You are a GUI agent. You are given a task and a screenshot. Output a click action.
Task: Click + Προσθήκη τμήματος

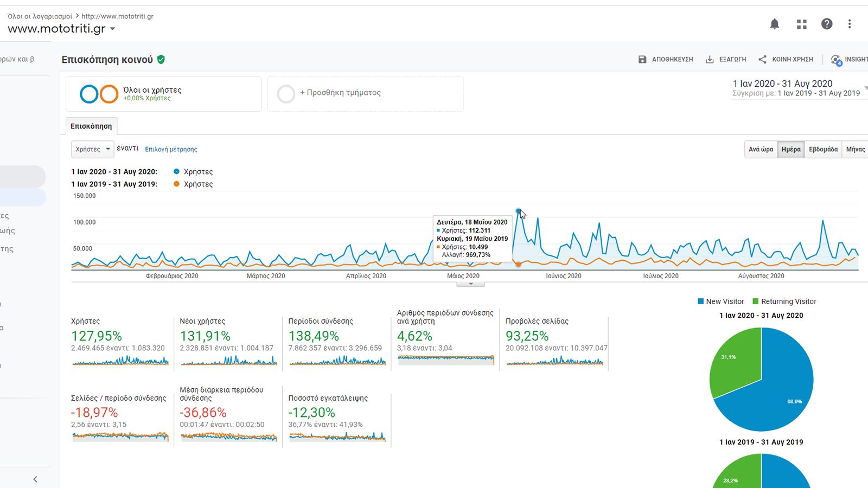[x=340, y=93]
